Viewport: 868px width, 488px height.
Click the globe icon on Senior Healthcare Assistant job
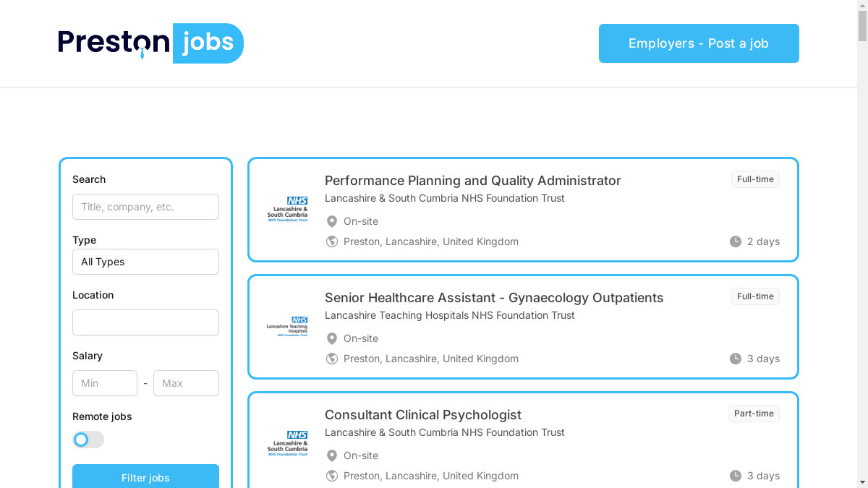click(x=332, y=359)
